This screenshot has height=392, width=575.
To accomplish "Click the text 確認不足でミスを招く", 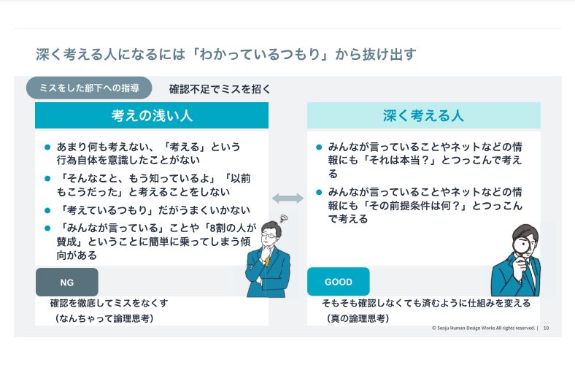I will tap(220, 89).
